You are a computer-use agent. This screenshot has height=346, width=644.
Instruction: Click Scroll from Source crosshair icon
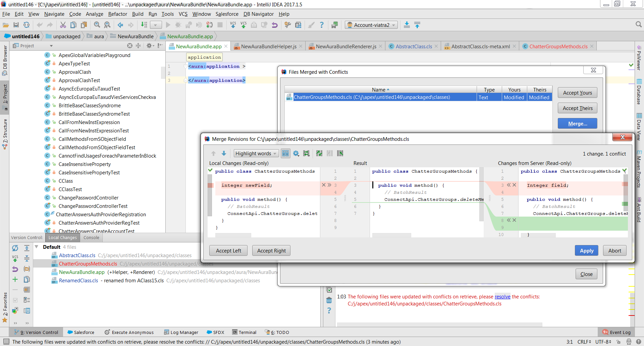point(130,46)
